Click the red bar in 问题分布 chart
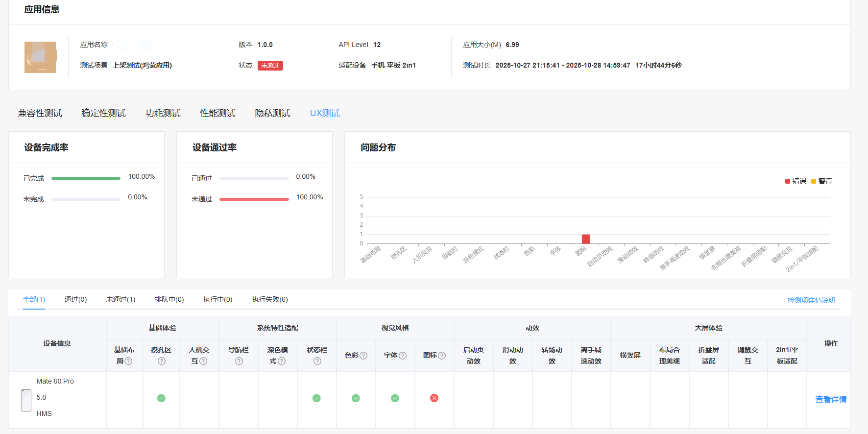The width and height of the screenshot is (868, 434). tap(585, 239)
